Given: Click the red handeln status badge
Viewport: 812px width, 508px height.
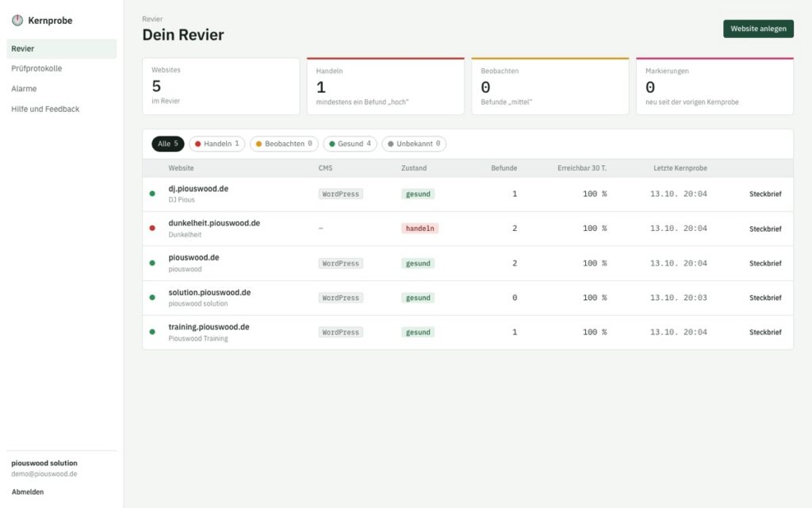Looking at the screenshot, I should (420, 229).
